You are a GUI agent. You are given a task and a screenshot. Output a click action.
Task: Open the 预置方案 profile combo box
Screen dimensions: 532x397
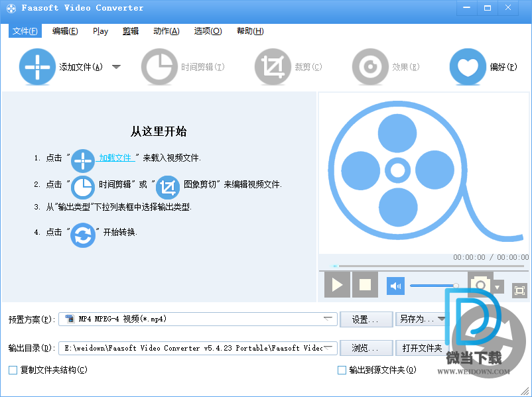point(198,319)
